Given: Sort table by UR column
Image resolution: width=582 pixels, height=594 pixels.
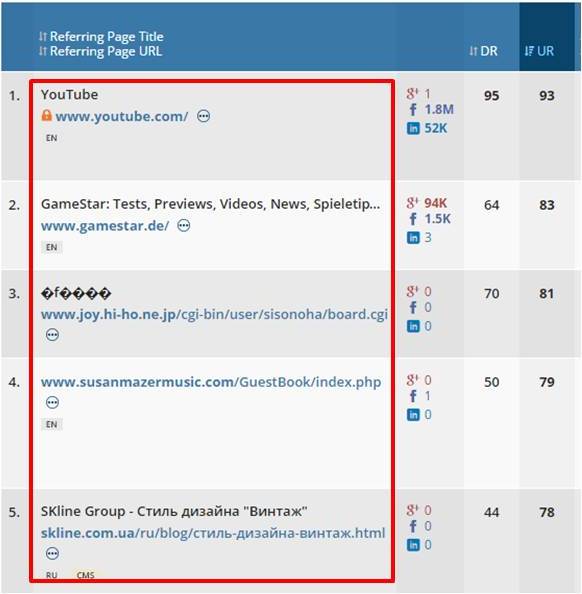Looking at the screenshot, I should [x=539, y=51].
